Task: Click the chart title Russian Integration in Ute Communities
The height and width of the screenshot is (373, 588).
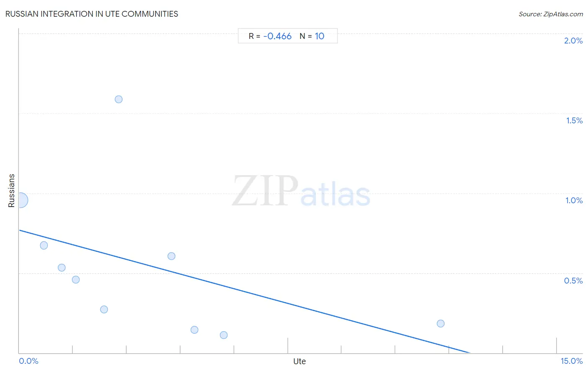Action: coord(92,14)
